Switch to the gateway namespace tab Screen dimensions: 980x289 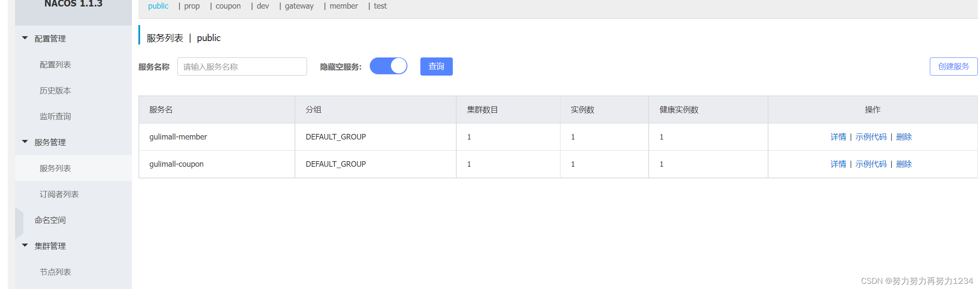(x=299, y=6)
